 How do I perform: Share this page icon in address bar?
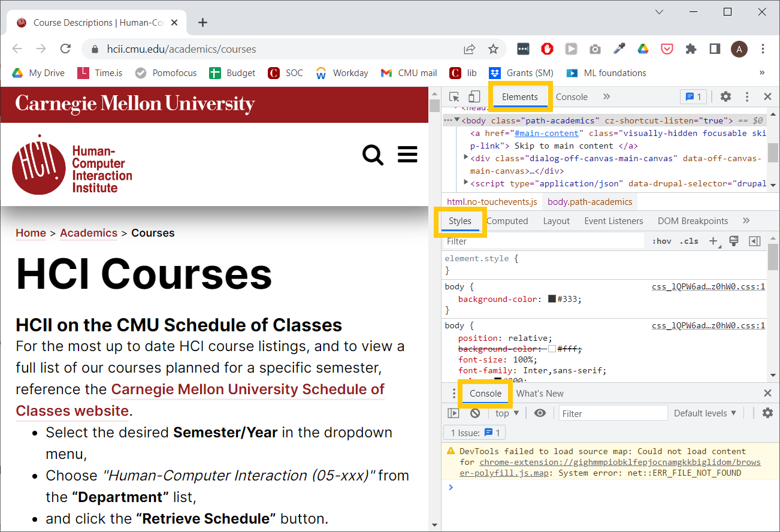point(470,49)
